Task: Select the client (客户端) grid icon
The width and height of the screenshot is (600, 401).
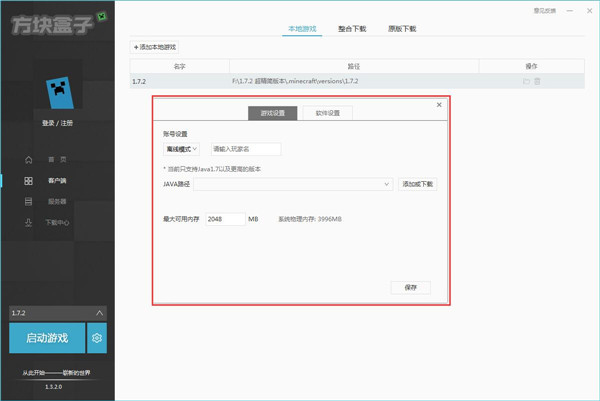Action: coord(29,181)
